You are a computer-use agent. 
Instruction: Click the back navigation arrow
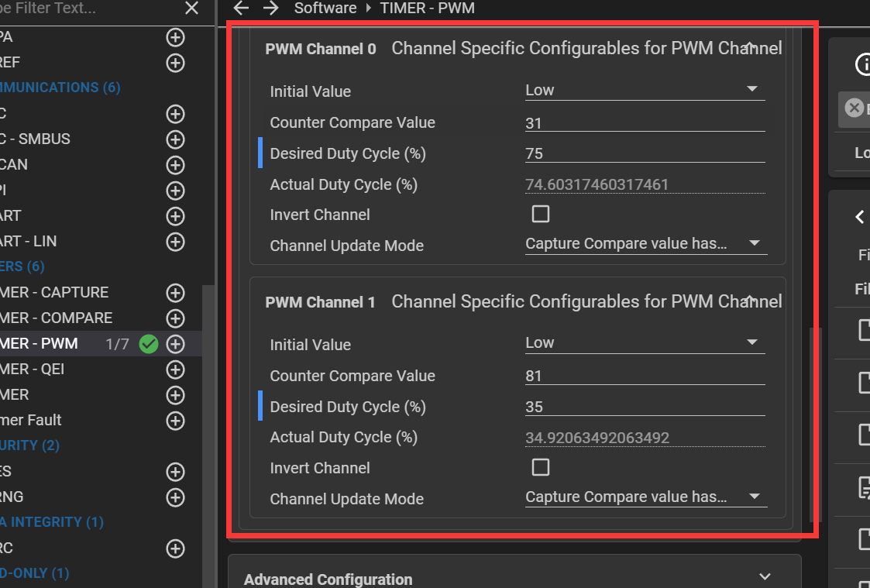[x=241, y=9]
